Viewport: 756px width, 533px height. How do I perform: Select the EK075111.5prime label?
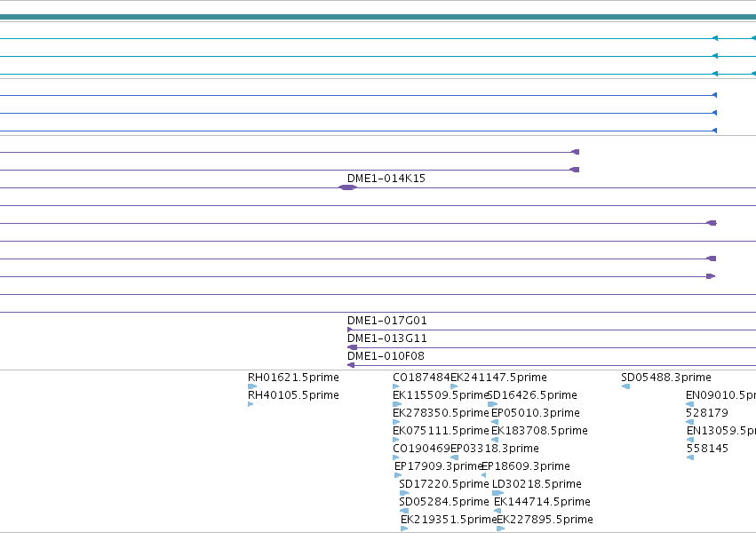(x=441, y=431)
